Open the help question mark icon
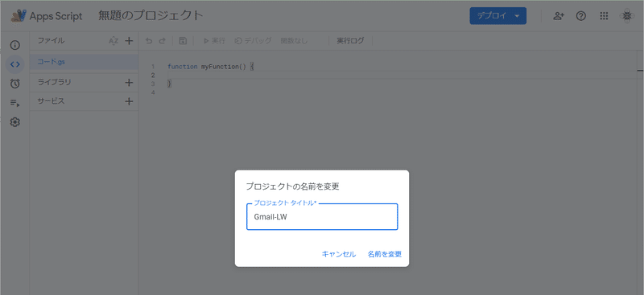 point(580,16)
